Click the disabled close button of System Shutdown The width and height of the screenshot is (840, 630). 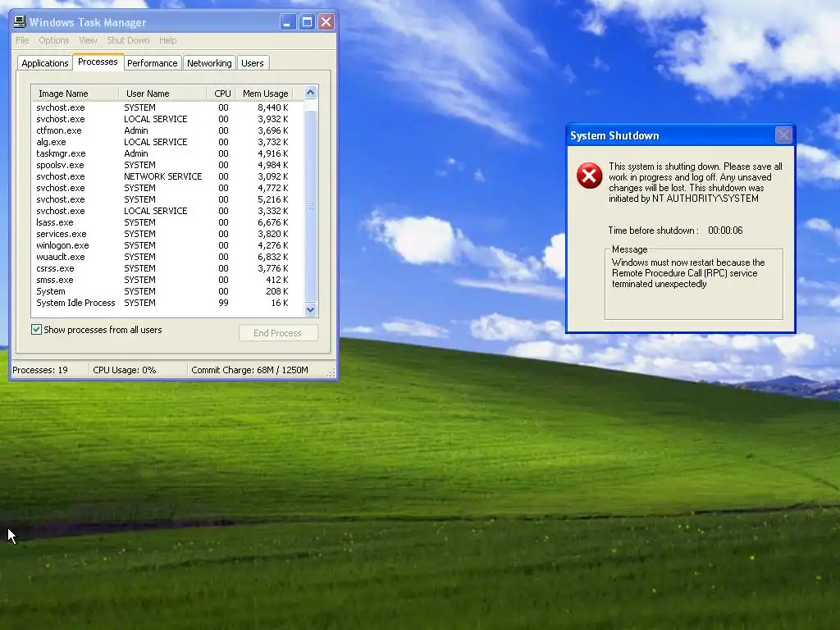coord(783,135)
